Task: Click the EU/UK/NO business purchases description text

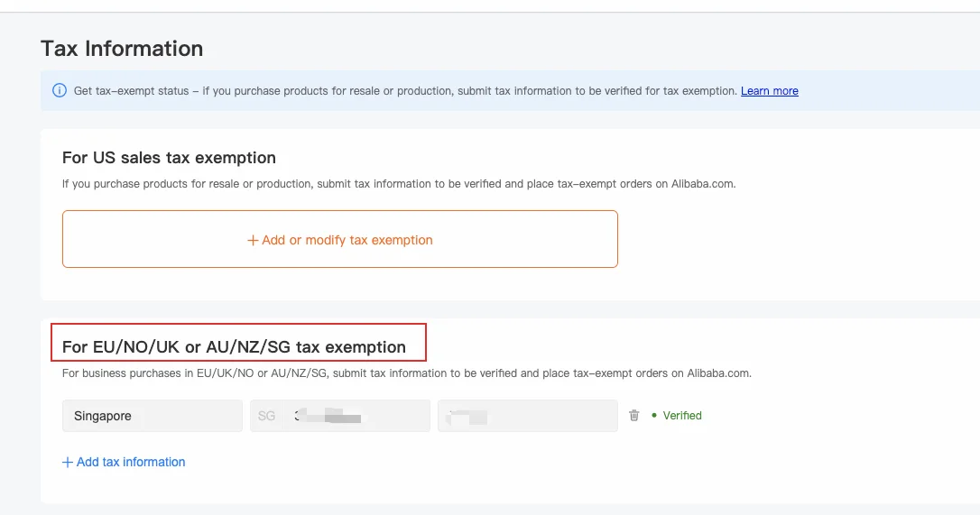Action: [x=406, y=373]
